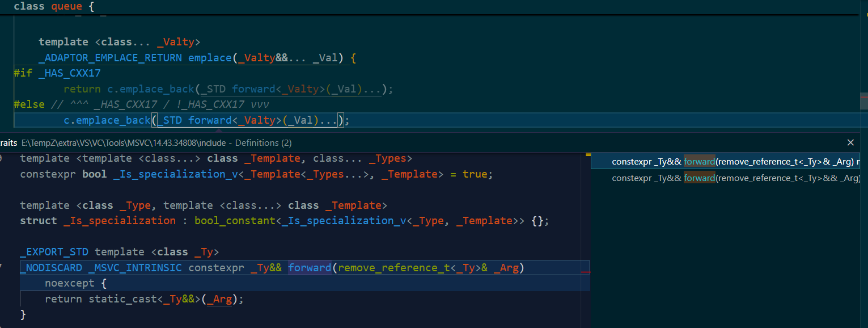Click _NODISCARD in the peek editor
The image size is (868, 328).
pyautogui.click(x=50, y=268)
